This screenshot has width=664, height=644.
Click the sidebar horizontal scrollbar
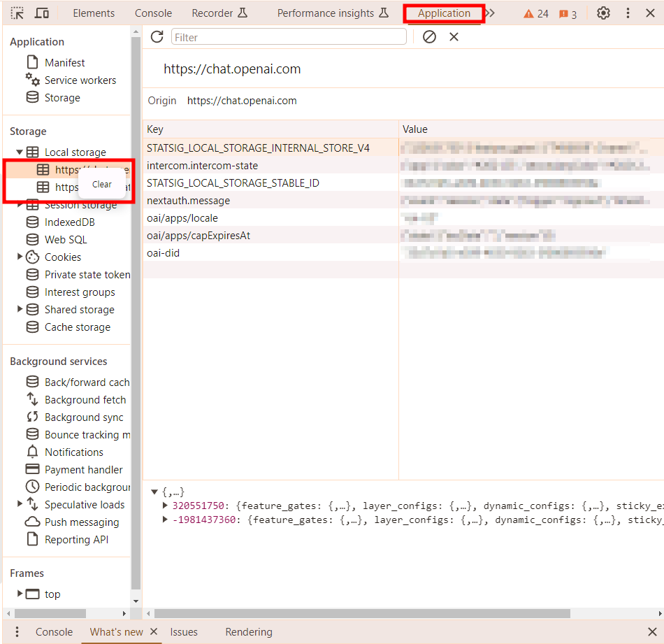click(50, 613)
